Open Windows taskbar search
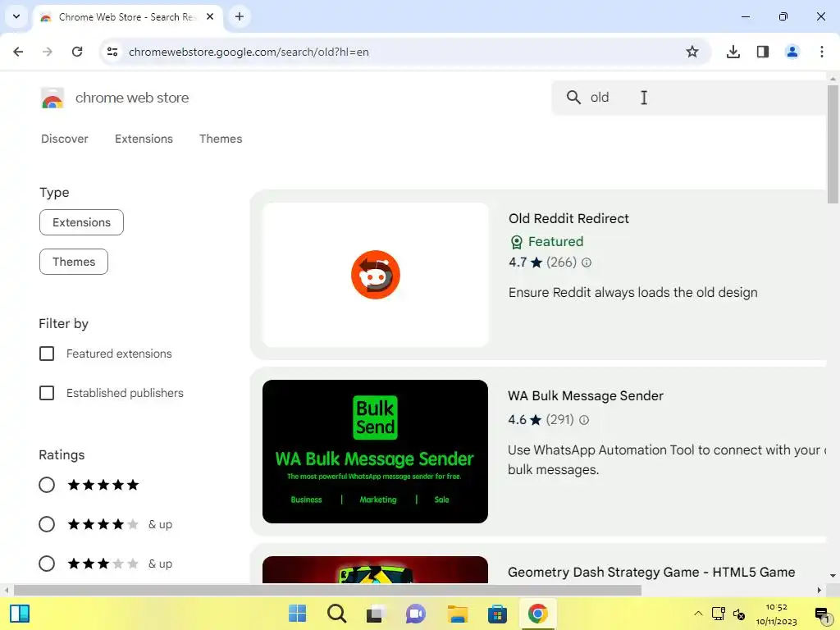 (337, 614)
